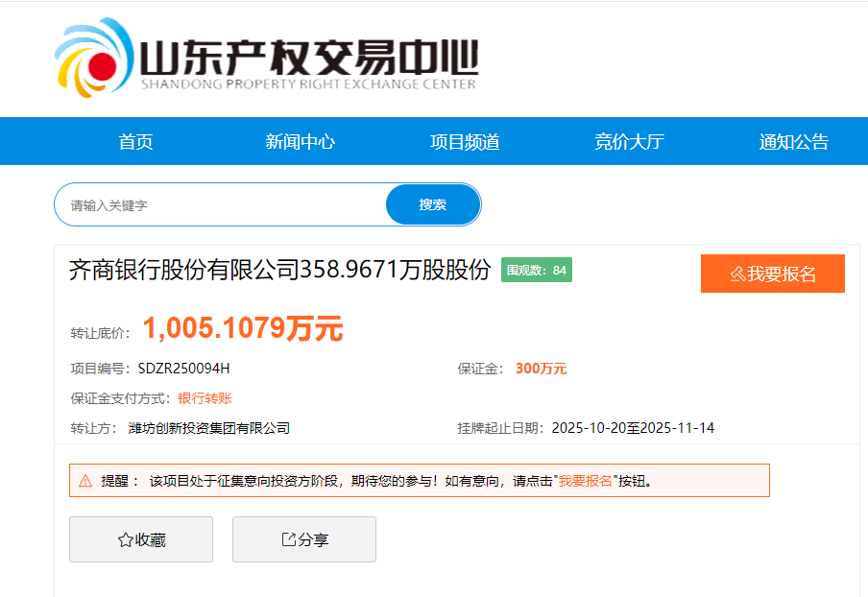Open the 项目频道 menu item
Viewport: 868px width, 597px height.
(x=465, y=142)
